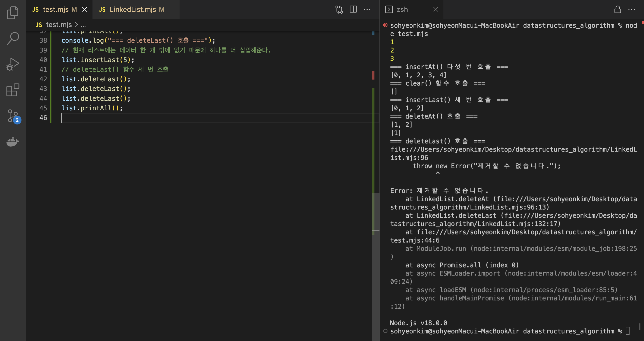Click the list.insertLast(5); code line

click(x=98, y=60)
